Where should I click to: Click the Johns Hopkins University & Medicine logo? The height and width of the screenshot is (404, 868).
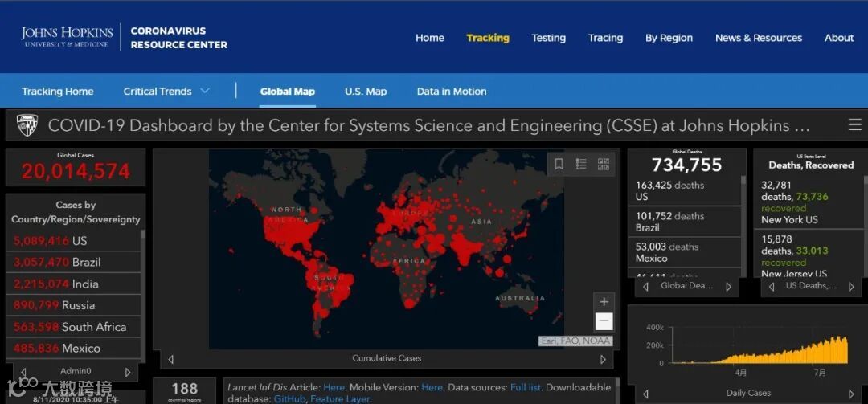[67, 36]
